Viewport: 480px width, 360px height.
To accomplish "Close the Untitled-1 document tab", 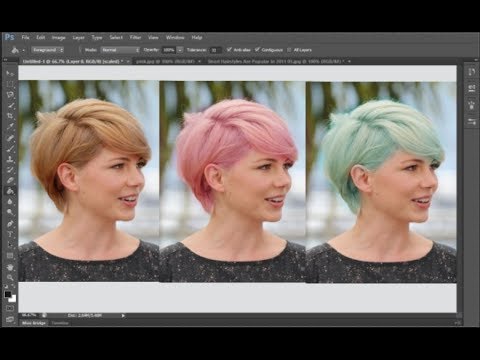I will pyautogui.click(x=128, y=61).
